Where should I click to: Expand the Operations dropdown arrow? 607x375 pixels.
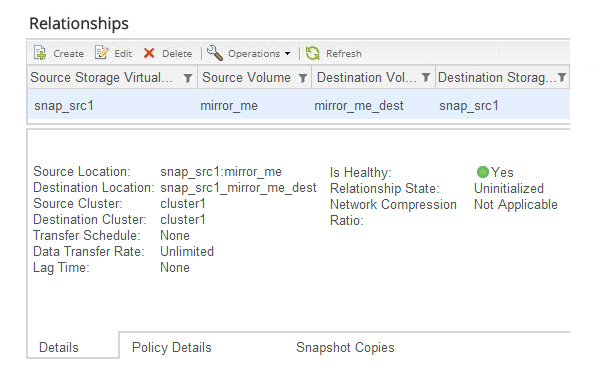[x=287, y=53]
